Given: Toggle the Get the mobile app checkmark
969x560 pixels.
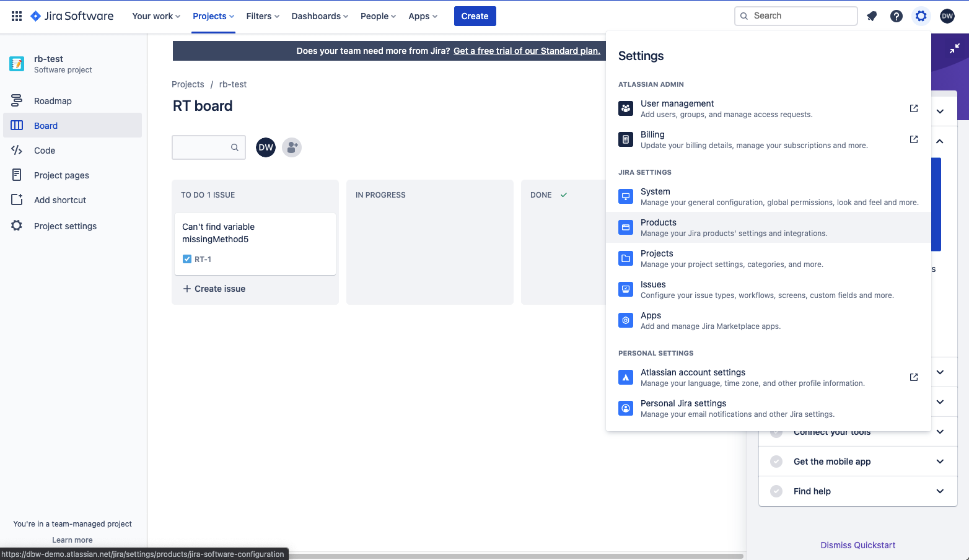Looking at the screenshot, I should (x=776, y=462).
